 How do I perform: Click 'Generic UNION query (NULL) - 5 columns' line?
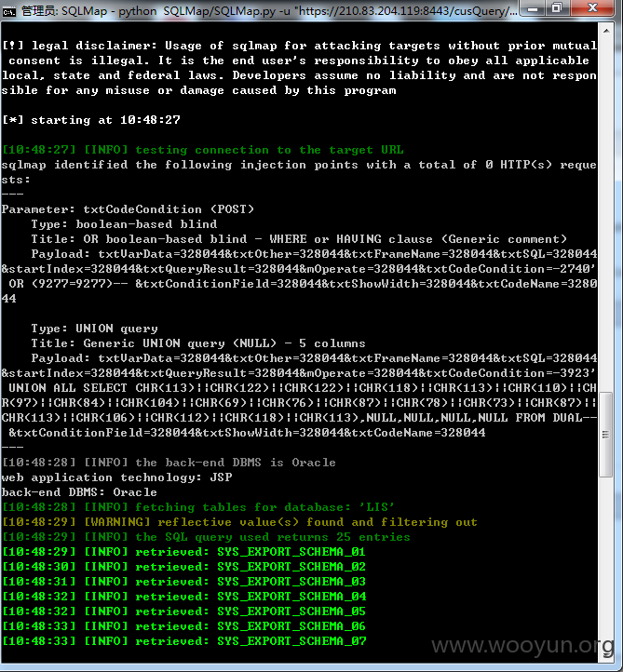click(x=198, y=343)
